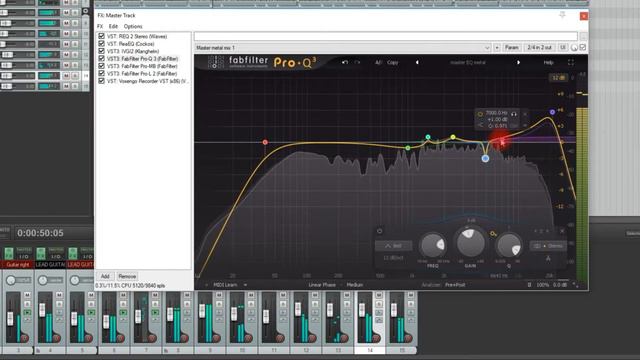Image resolution: width=640 pixels, height=360 pixels.
Task: Toggle selected band bypass power button
Action: click(380, 231)
